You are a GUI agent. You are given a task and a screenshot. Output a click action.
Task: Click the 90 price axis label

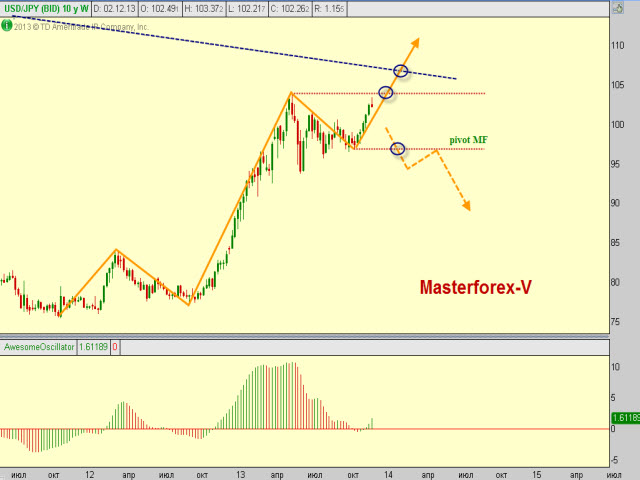616,203
